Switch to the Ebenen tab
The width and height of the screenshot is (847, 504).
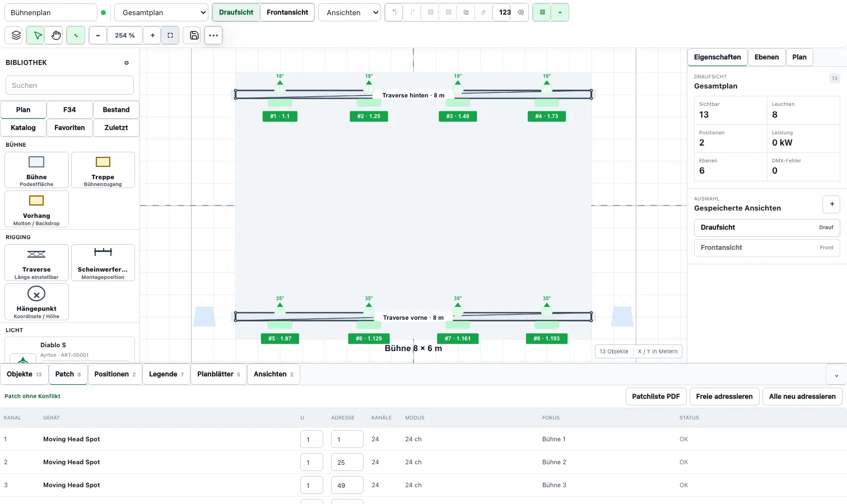tap(766, 57)
